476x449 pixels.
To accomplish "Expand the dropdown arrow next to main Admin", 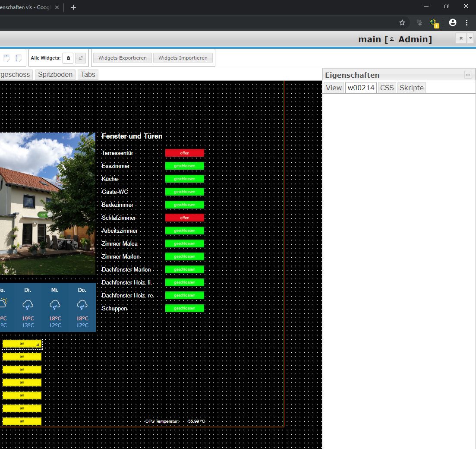I will click(470, 38).
